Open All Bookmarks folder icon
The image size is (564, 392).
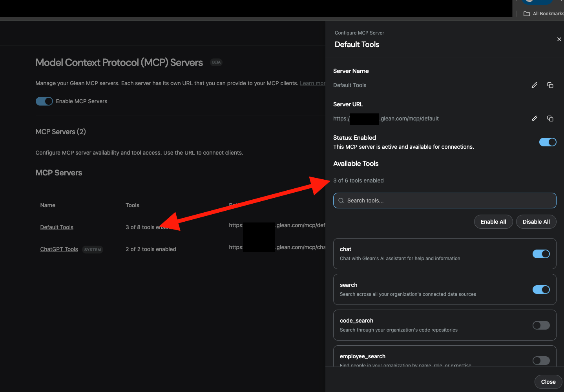(x=527, y=14)
